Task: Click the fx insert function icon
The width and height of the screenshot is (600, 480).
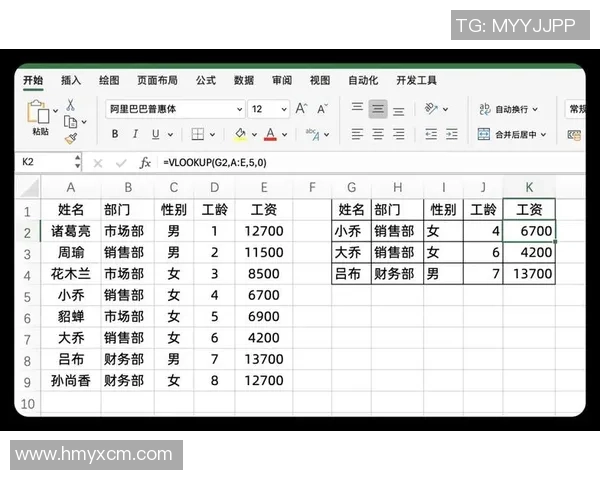Action: pyautogui.click(x=145, y=163)
